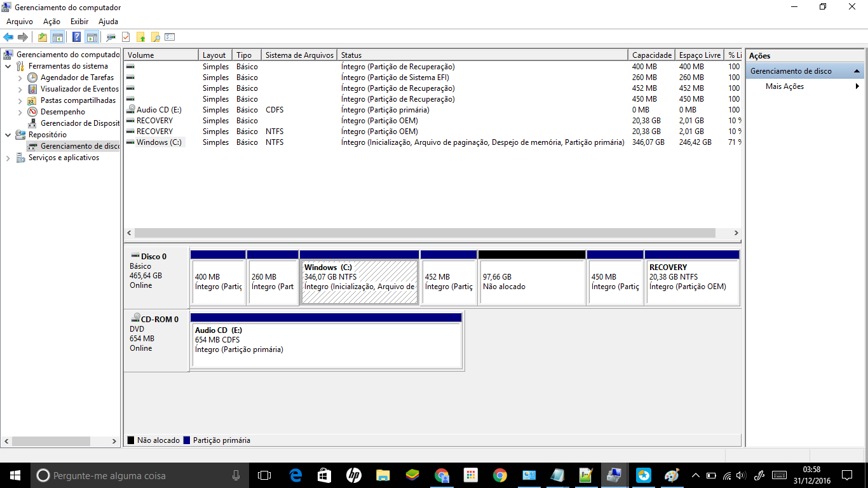Launch Microsoft Edge from the taskbar
Screen dimensions: 868x488
click(295, 475)
